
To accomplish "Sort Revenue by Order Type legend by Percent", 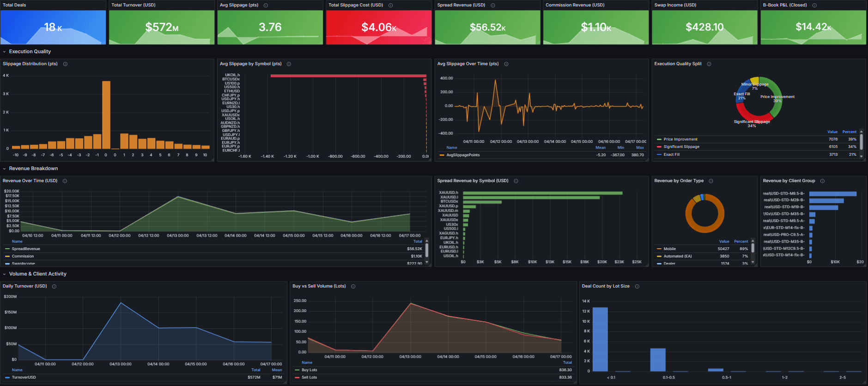I will click(x=741, y=241).
